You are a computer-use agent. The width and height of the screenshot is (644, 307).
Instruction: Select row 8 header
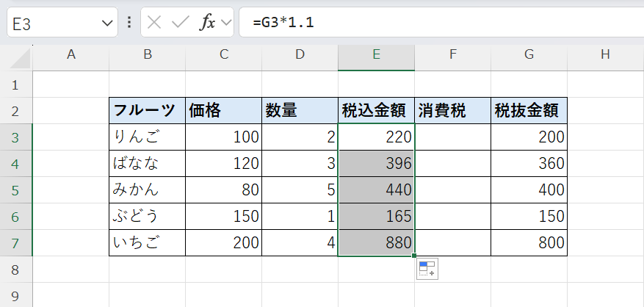coord(16,270)
